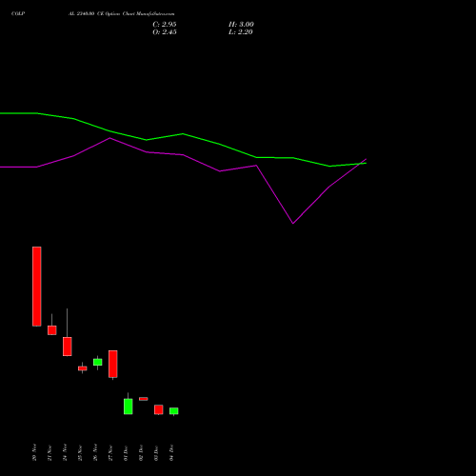Screen dimensions: 476x476
Task: Click the 02 Dec date axis label
Action: (141, 453)
